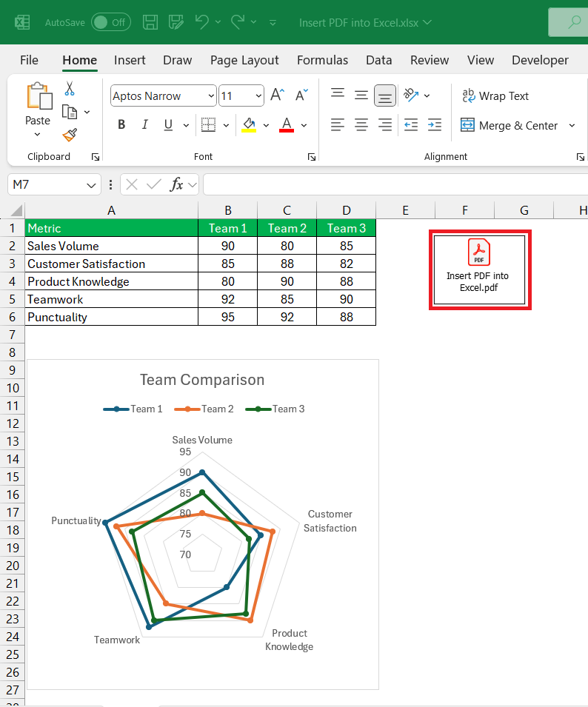Click Center alignment icon
588x707 pixels.
361,125
